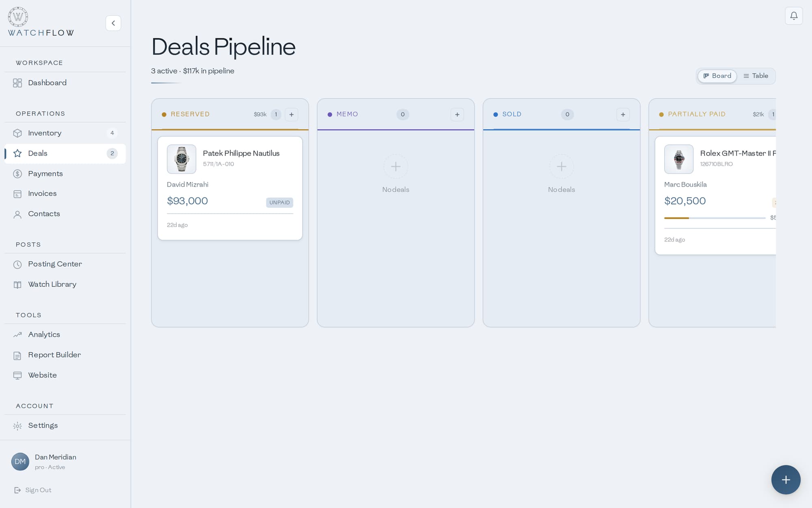Open Report Builder
The width and height of the screenshot is (812, 508).
pyautogui.click(x=65, y=355)
